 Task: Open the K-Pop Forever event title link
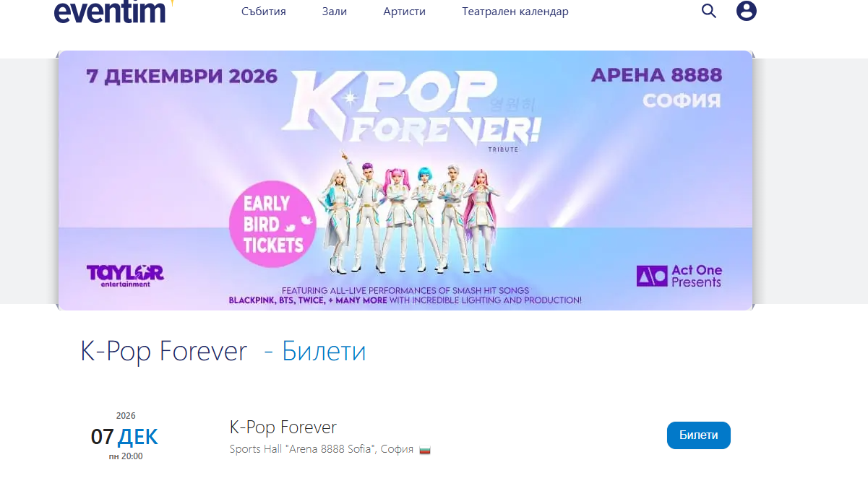[283, 427]
